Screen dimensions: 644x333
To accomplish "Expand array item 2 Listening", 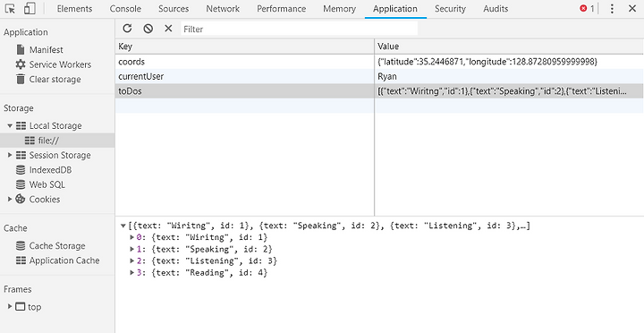I will 132,260.
